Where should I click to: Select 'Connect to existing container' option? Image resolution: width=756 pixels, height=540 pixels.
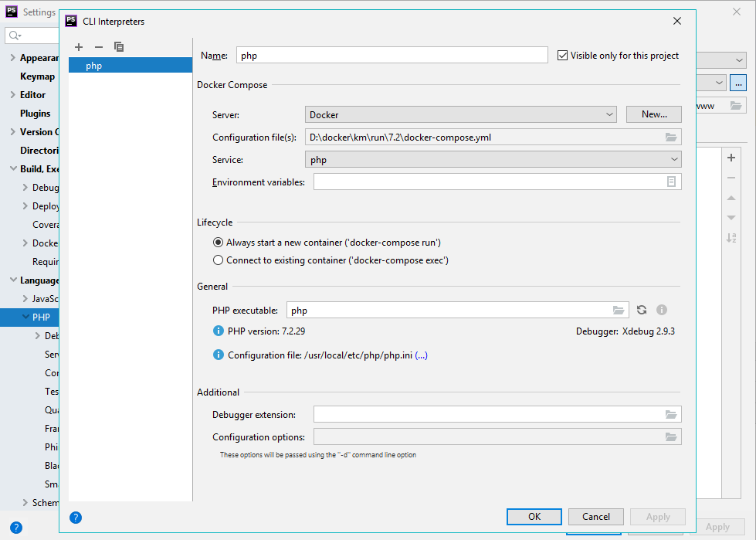[x=219, y=260]
